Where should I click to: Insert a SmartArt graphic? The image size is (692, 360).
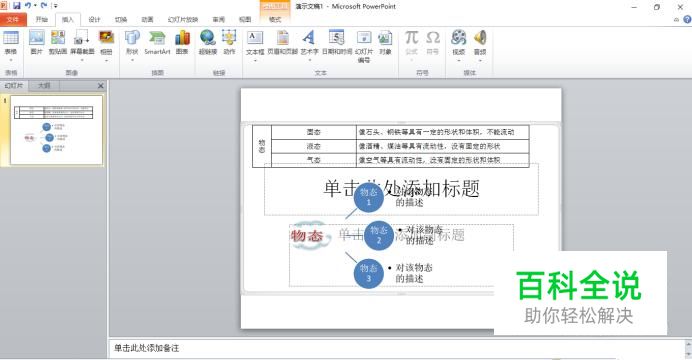[157, 43]
